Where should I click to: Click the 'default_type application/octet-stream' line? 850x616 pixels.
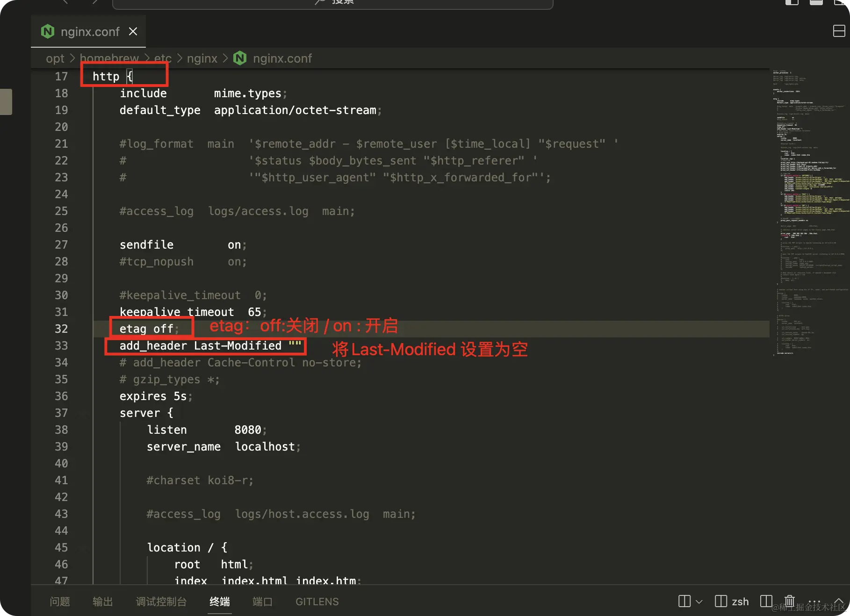coord(251,110)
